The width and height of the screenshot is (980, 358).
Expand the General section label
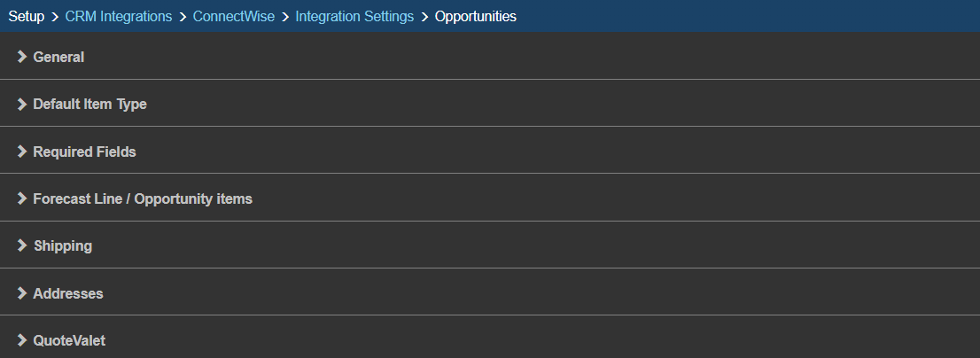(x=58, y=57)
